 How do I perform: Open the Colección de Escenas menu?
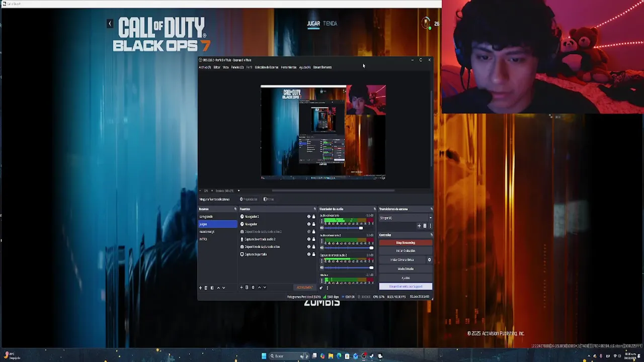[x=267, y=67]
